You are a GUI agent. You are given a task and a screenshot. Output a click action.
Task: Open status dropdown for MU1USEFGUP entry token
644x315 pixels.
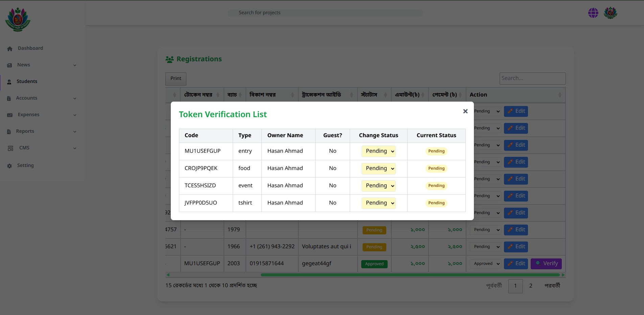coord(378,151)
